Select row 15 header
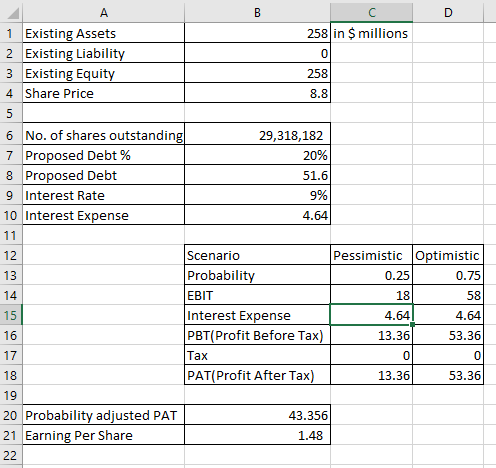496x468 pixels. (x=11, y=315)
